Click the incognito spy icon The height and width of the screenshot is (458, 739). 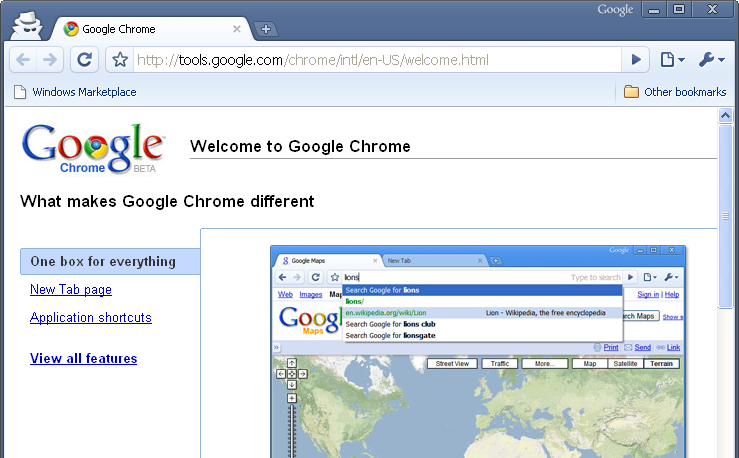(27, 25)
